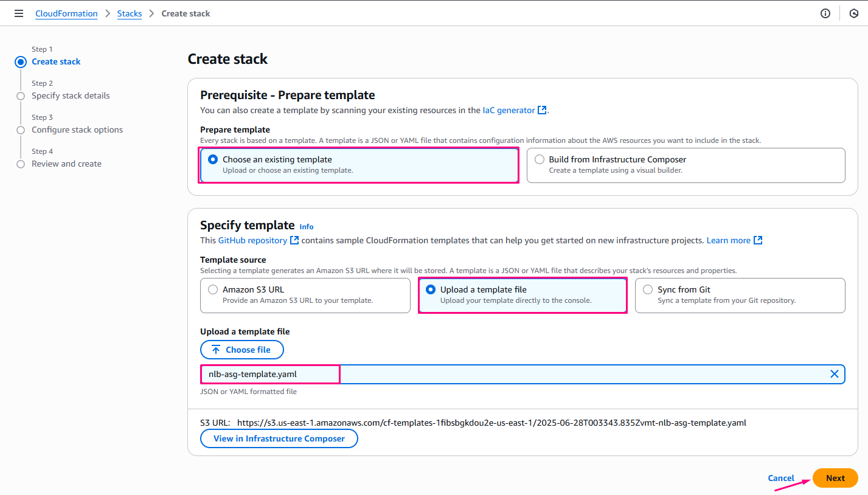This screenshot has width=868, height=495.
Task: Navigate to Stacks breadcrumb
Action: [x=130, y=13]
